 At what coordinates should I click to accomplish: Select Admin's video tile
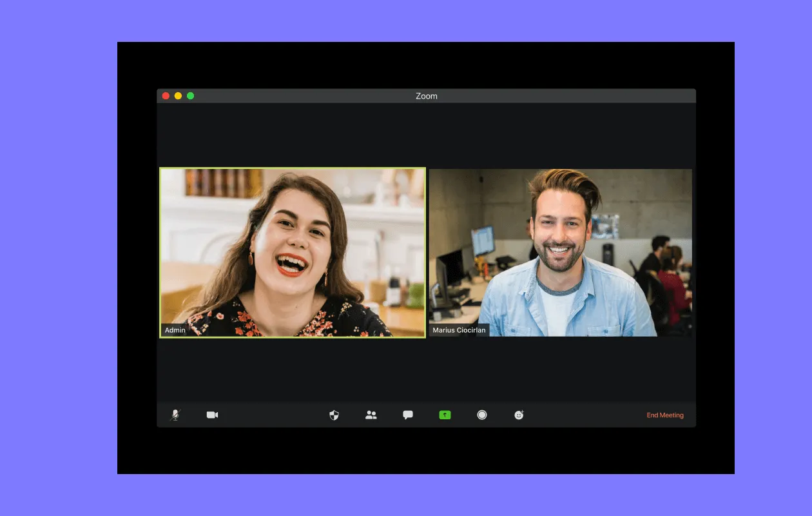293,252
